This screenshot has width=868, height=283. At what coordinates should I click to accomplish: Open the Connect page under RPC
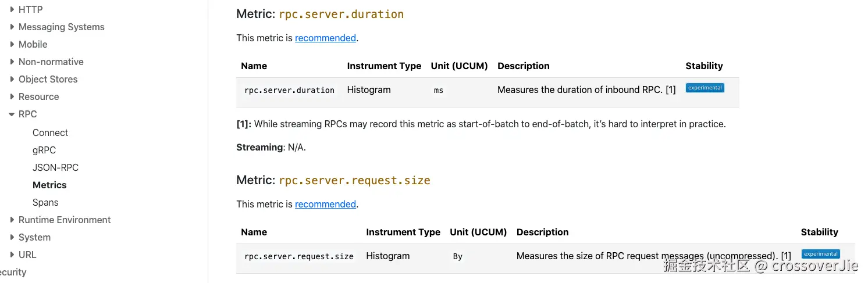[50, 132]
